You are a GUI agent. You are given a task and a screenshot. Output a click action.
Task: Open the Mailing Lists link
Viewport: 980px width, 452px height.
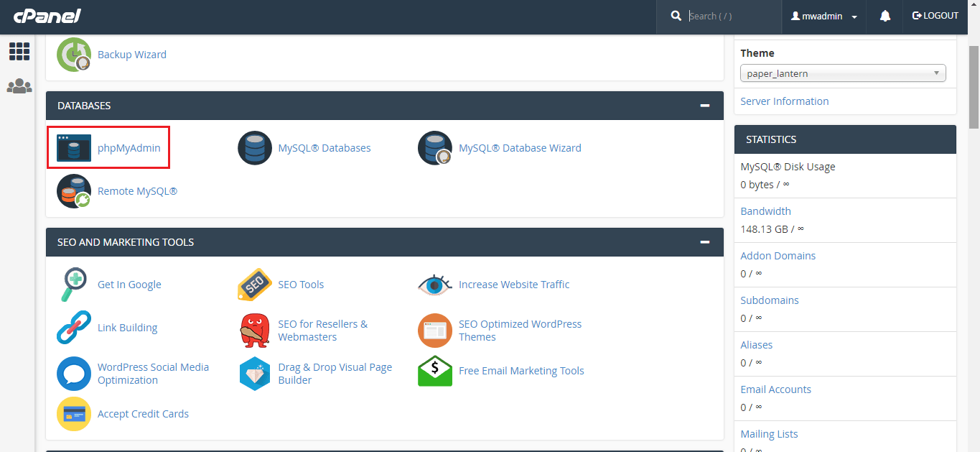coord(769,434)
